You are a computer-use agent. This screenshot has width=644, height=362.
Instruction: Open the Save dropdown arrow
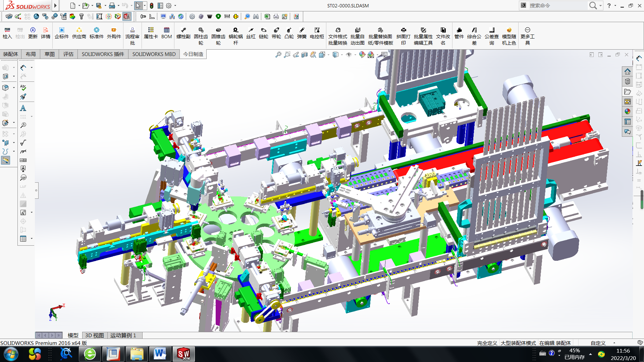pos(105,6)
